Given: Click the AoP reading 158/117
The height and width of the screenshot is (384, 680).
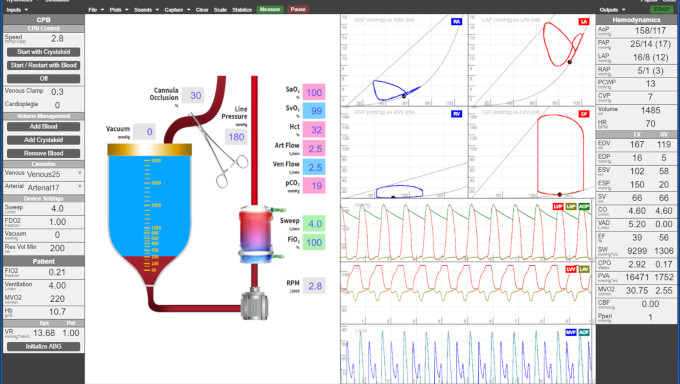Looking at the screenshot, I should pos(650,30).
